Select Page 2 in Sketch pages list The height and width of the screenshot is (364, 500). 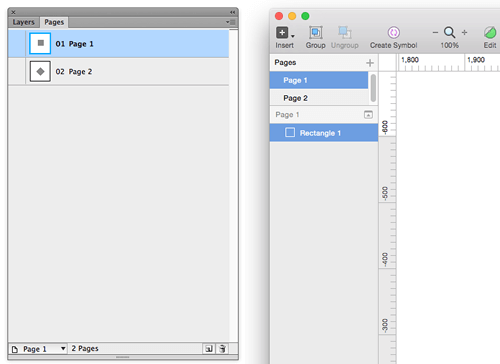319,98
